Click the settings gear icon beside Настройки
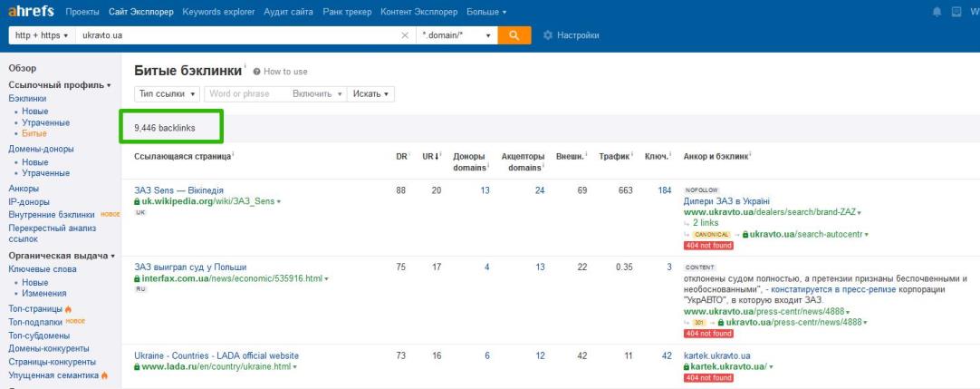The image size is (980, 389). point(547,35)
